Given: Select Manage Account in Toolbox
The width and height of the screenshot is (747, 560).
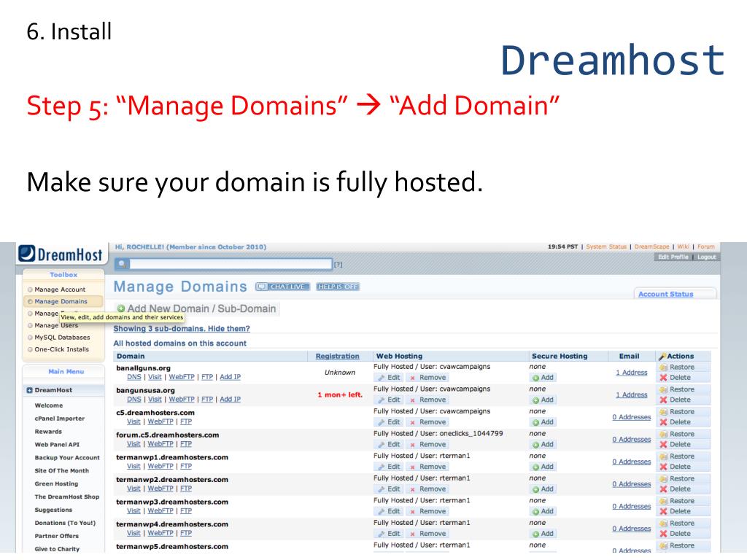Looking at the screenshot, I should pyautogui.click(x=60, y=289).
